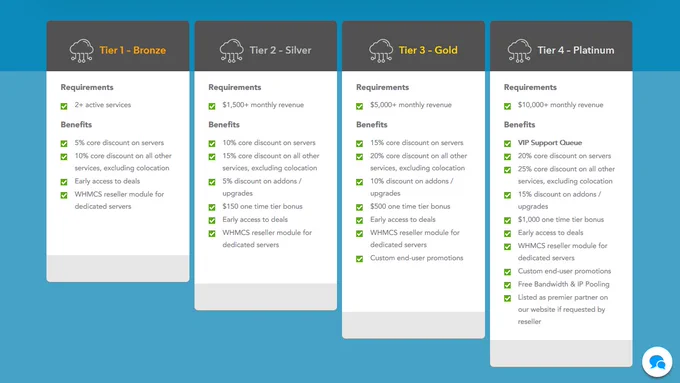Click the text '$10,000+ monthly revenue'

(560, 105)
